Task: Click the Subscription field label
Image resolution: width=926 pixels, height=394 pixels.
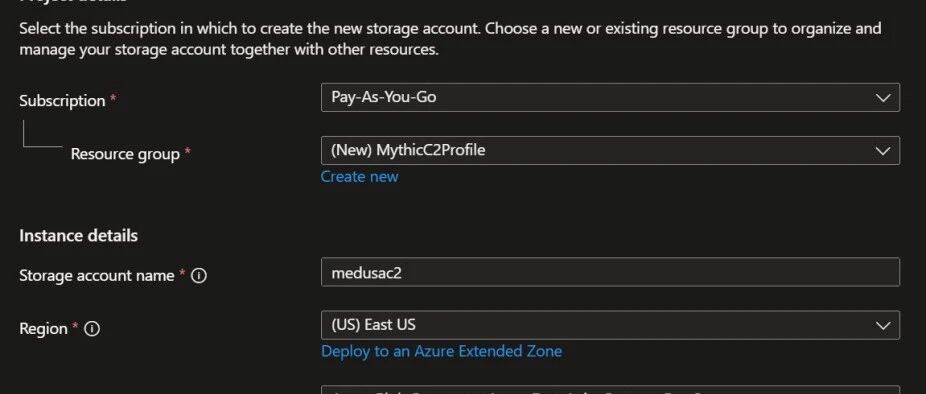Action: tap(62, 101)
